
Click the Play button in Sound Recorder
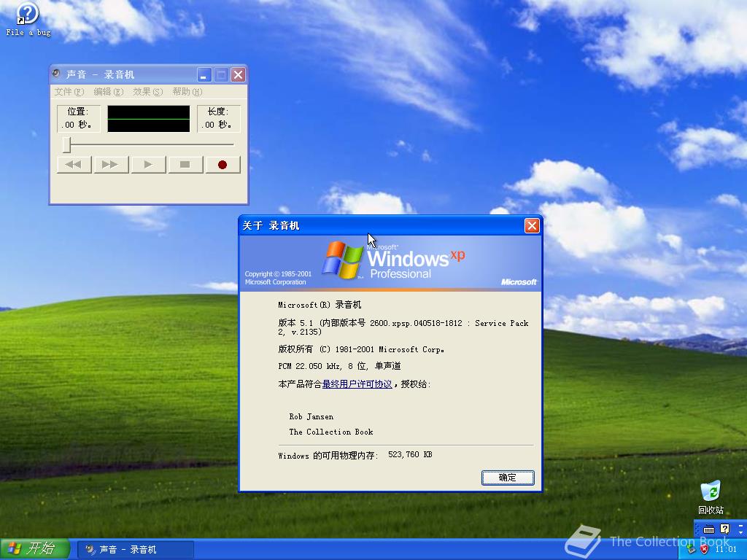point(148,165)
